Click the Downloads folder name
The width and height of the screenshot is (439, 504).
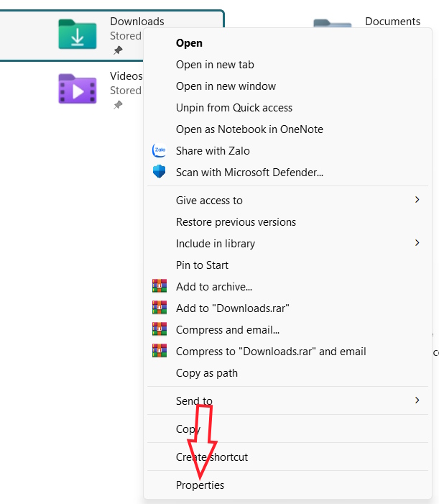(x=137, y=22)
